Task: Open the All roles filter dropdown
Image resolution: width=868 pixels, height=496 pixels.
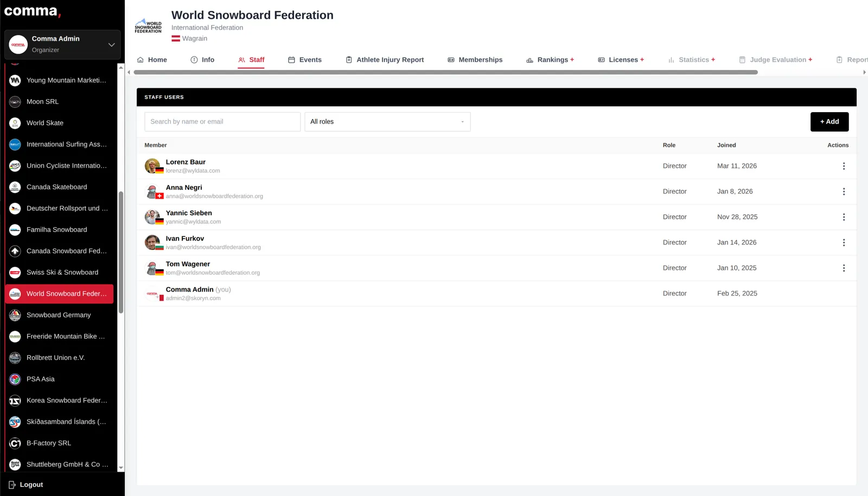Action: [x=387, y=121]
